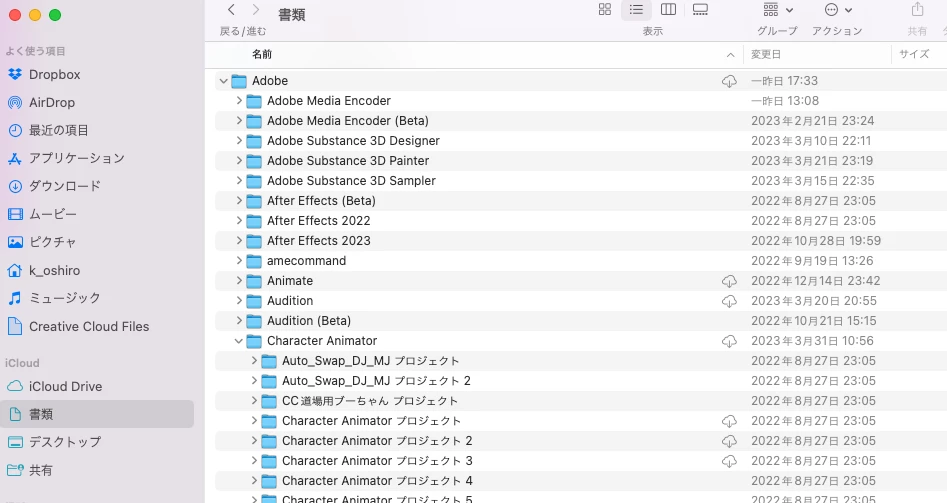Expand the Adobe Media Encoder folder
The width and height of the screenshot is (947, 503).
239,101
